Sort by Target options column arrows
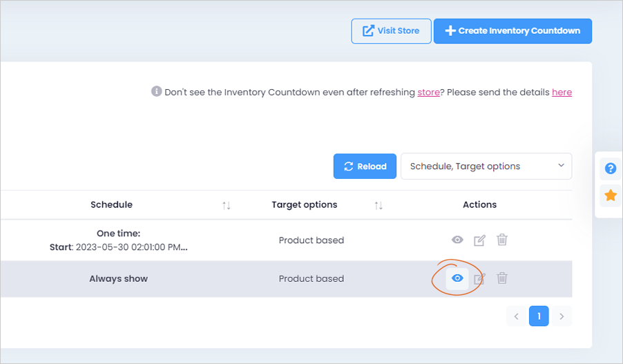 pyautogui.click(x=378, y=205)
